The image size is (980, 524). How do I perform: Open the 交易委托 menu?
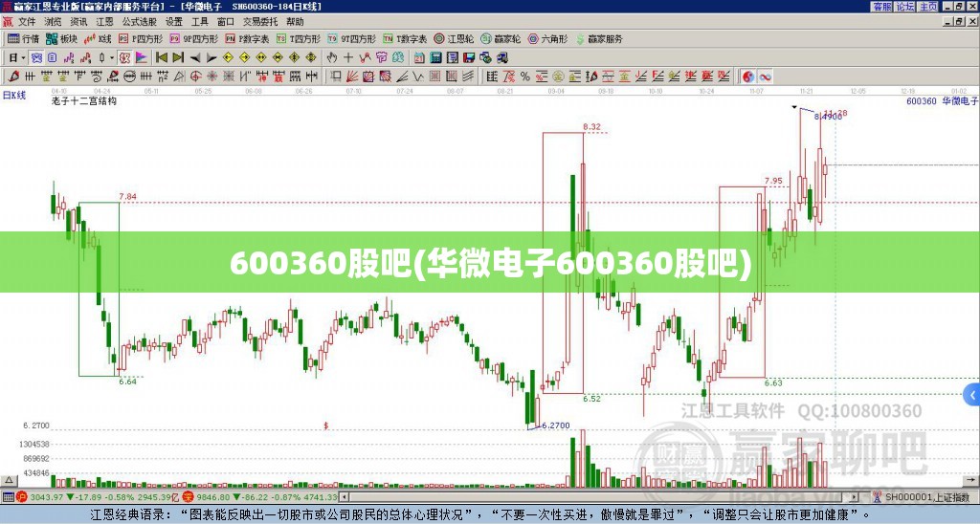[x=260, y=22]
